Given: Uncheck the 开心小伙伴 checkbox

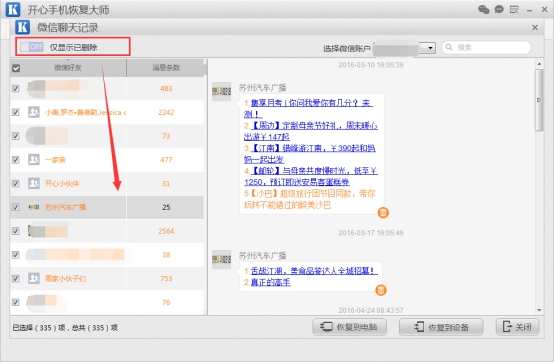Looking at the screenshot, I should pos(16,183).
